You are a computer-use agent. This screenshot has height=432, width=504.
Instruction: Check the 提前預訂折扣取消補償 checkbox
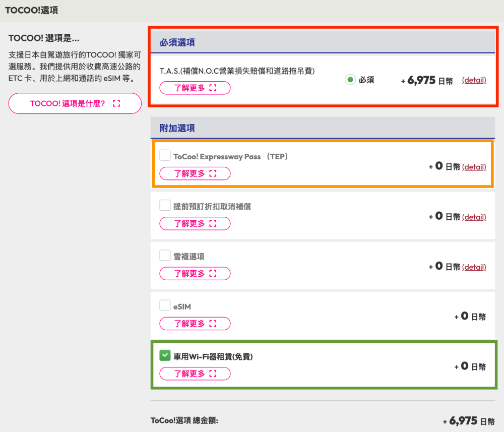coord(165,205)
